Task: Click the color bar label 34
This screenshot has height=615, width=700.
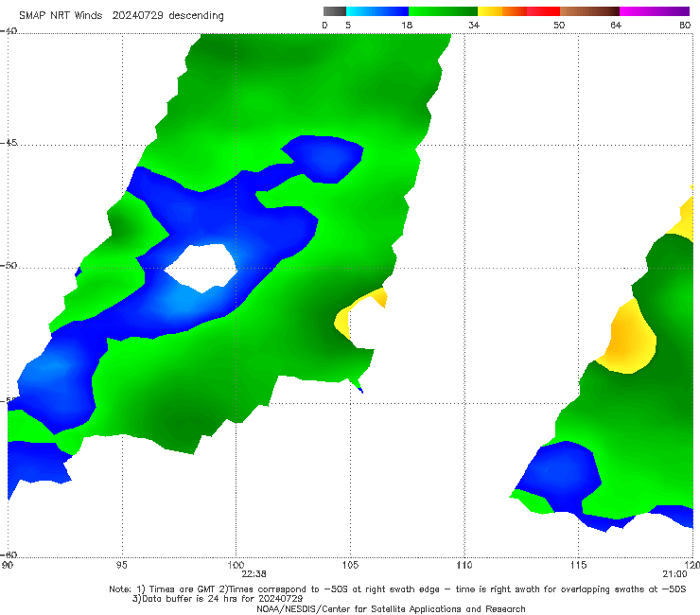Action: (x=474, y=25)
